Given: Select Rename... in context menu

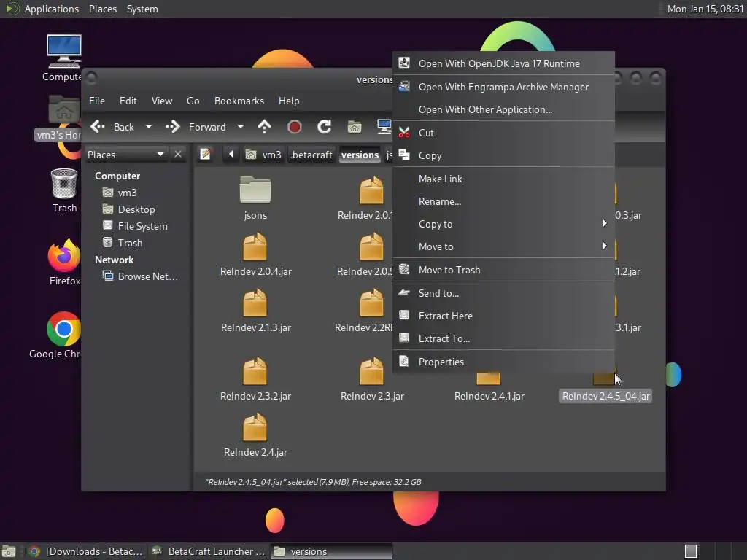Looking at the screenshot, I should (503, 201).
